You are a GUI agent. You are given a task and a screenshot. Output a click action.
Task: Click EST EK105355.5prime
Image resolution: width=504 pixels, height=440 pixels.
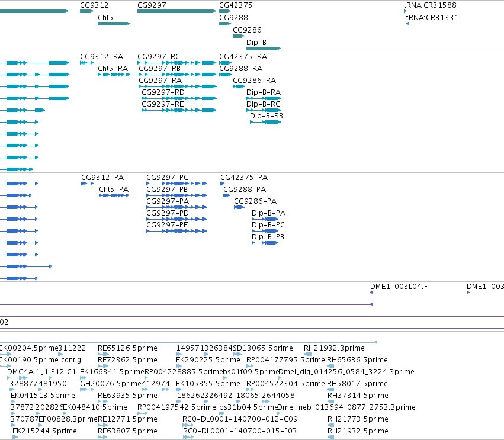208,384
